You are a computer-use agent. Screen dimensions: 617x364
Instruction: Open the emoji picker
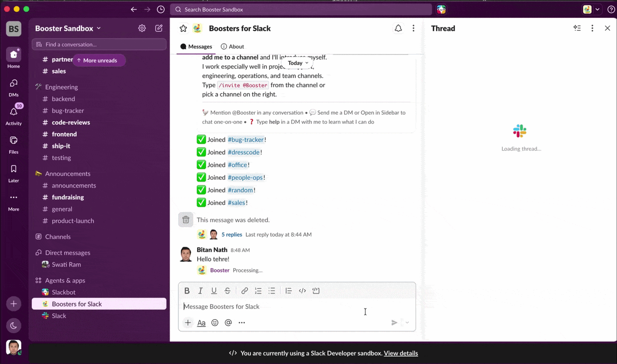(x=215, y=323)
